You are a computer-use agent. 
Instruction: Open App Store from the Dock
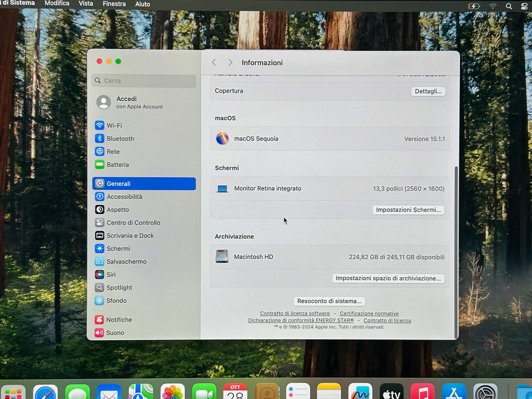(x=454, y=392)
